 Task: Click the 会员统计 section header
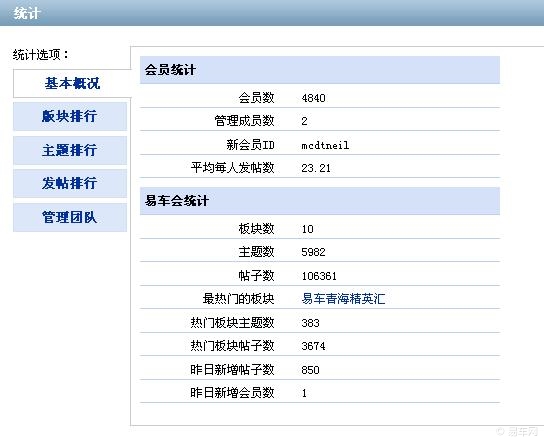coord(320,70)
